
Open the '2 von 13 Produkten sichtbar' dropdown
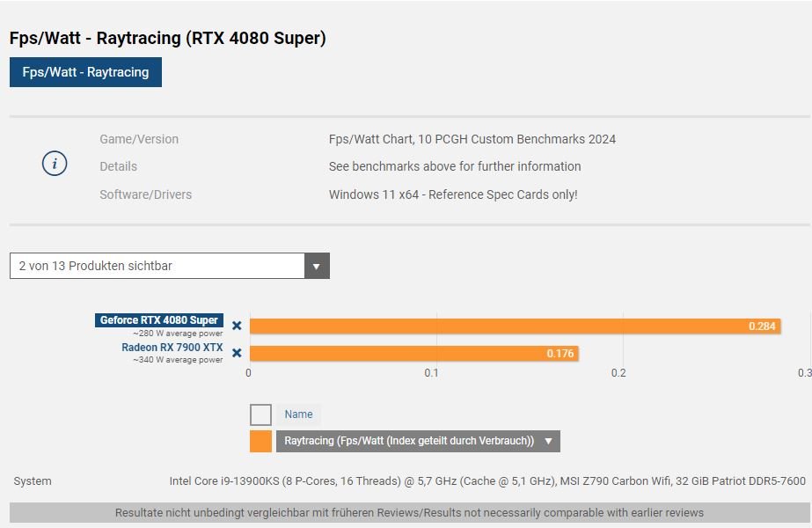pos(169,266)
